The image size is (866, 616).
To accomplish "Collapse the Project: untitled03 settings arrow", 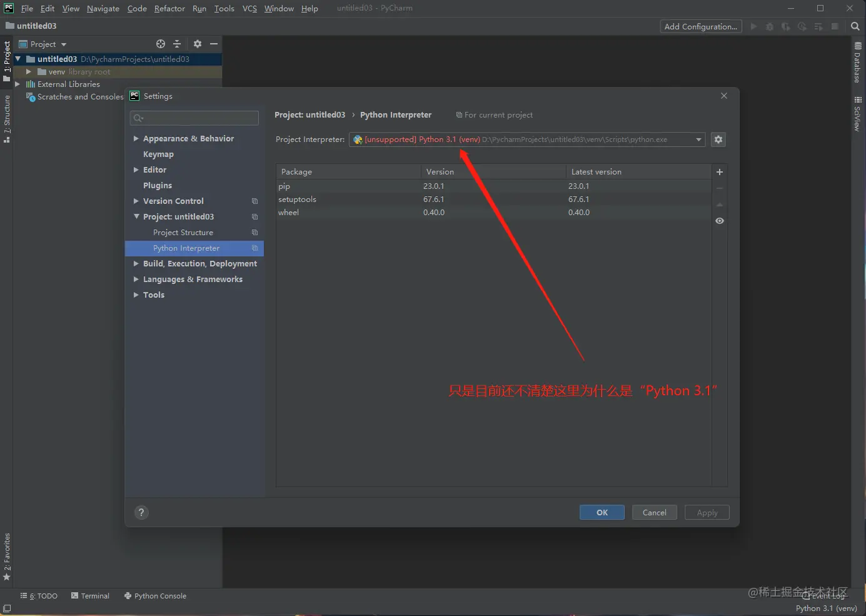I will click(x=136, y=216).
